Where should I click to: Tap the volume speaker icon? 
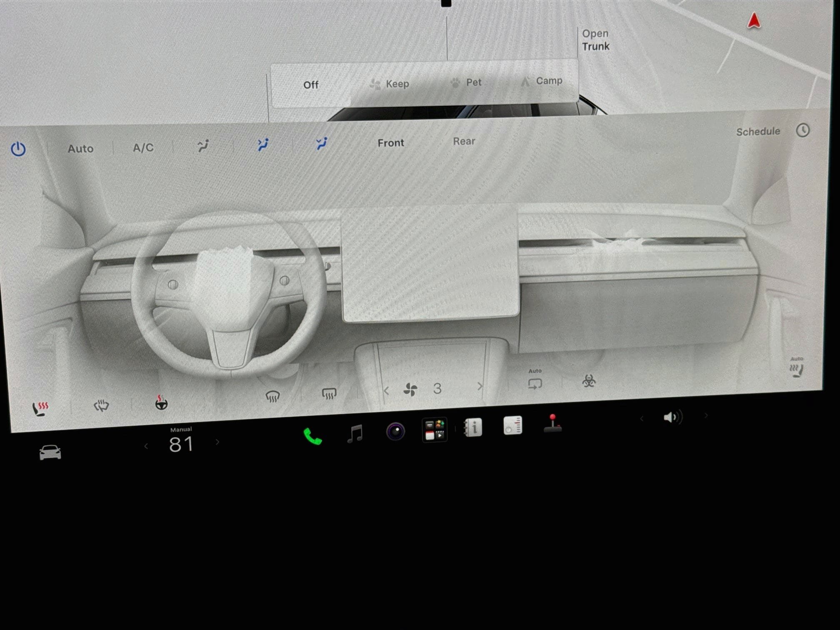[672, 417]
